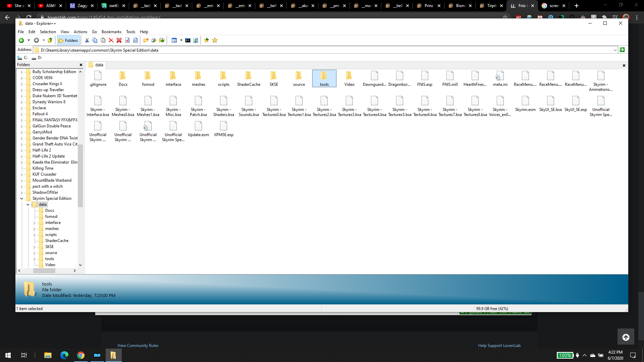This screenshot has width=644, height=362.
Task: Click View Community Rules link in browser
Action: pyautogui.click(x=138, y=346)
